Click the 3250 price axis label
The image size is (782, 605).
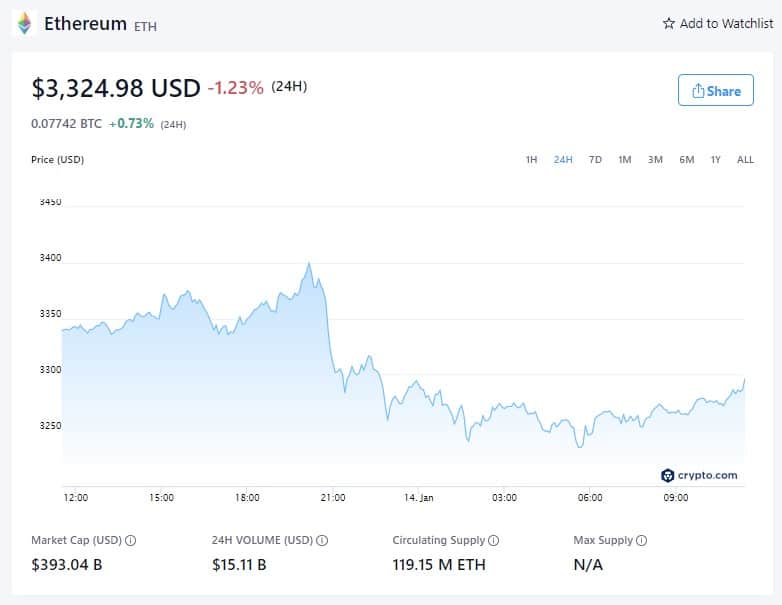point(50,425)
